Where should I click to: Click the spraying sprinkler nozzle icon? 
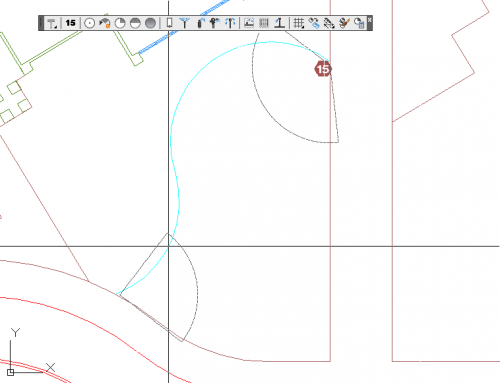(215, 23)
